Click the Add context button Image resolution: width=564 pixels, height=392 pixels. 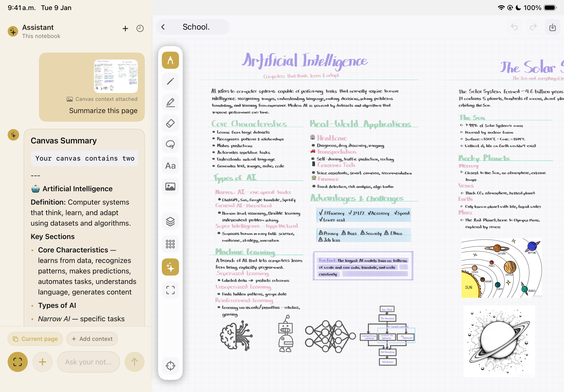tap(92, 339)
